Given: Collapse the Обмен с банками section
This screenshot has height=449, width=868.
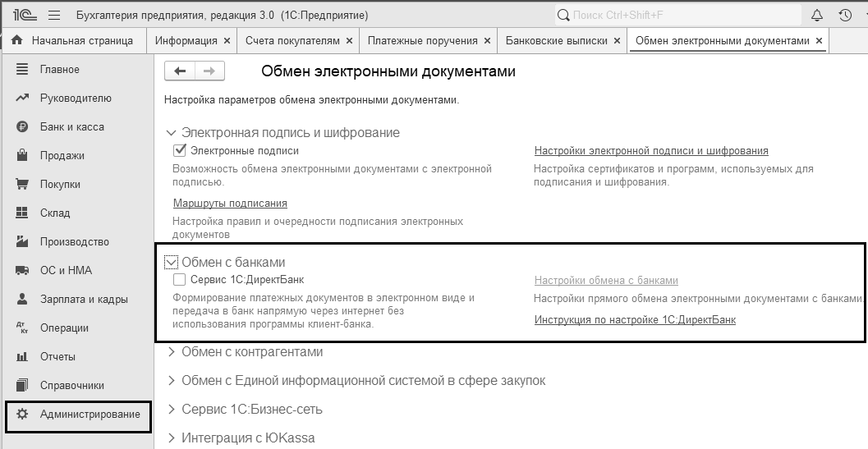Looking at the screenshot, I should tap(172, 263).
